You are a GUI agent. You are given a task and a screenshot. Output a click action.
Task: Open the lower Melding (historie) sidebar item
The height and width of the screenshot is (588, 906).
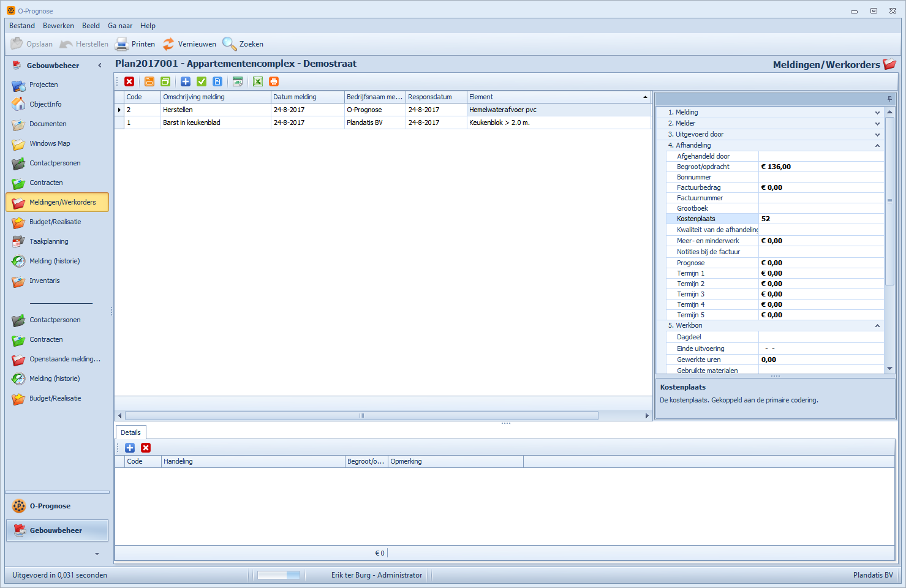point(57,379)
